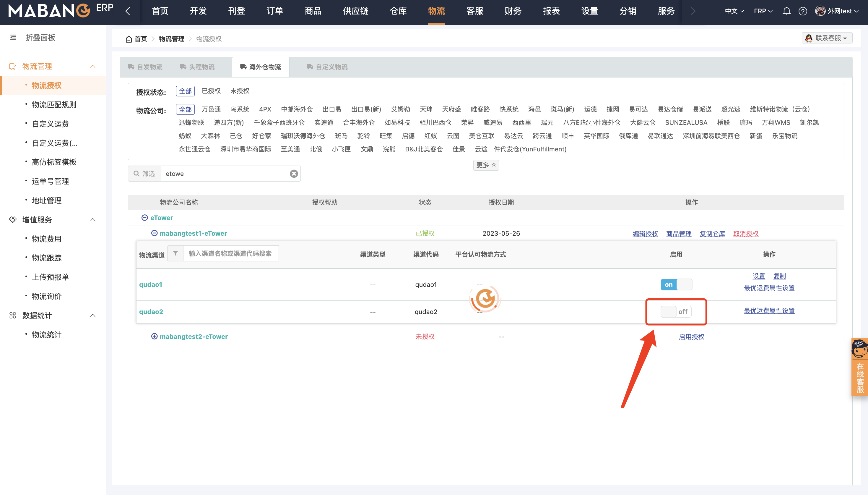
Task: Click the home icon in breadcrumb
Action: coord(129,39)
